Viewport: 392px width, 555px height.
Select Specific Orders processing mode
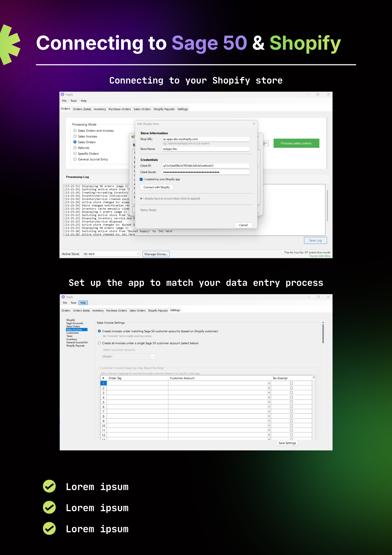click(75, 153)
